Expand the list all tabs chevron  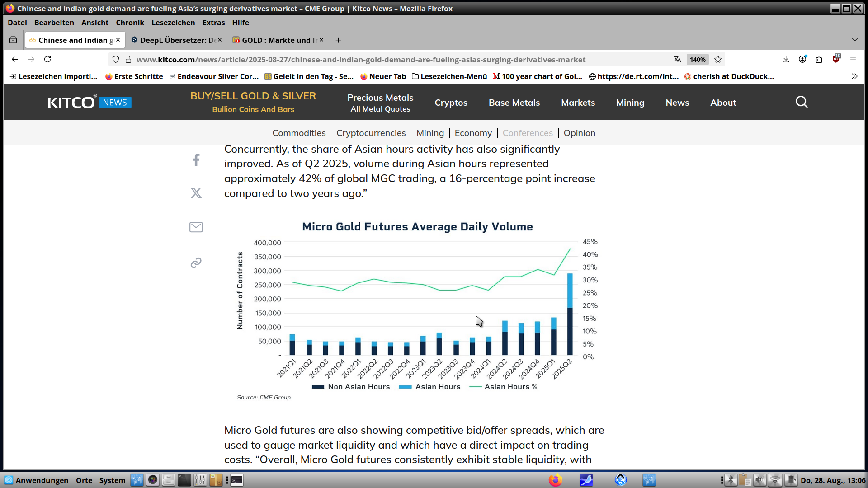[x=854, y=40]
